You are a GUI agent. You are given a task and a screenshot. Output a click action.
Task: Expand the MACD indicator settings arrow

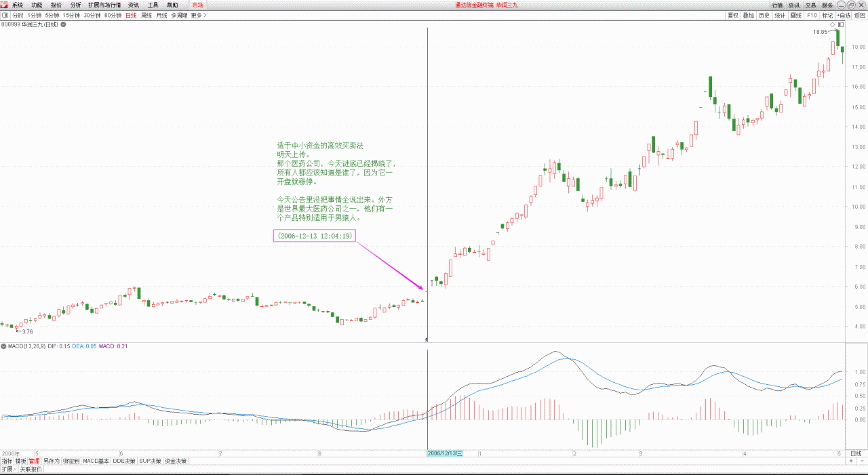tap(3, 346)
